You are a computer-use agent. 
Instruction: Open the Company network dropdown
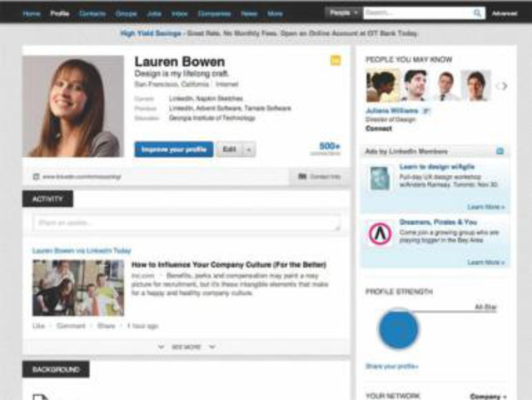tap(488, 397)
